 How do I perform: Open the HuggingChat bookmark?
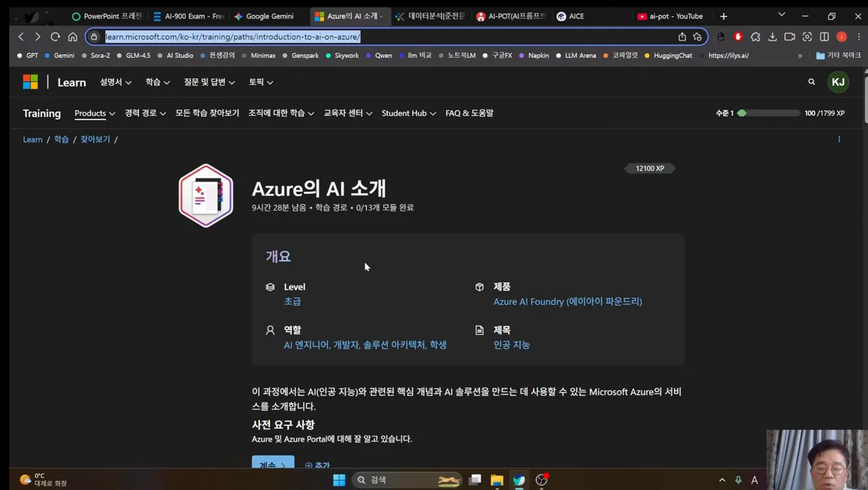coord(668,56)
